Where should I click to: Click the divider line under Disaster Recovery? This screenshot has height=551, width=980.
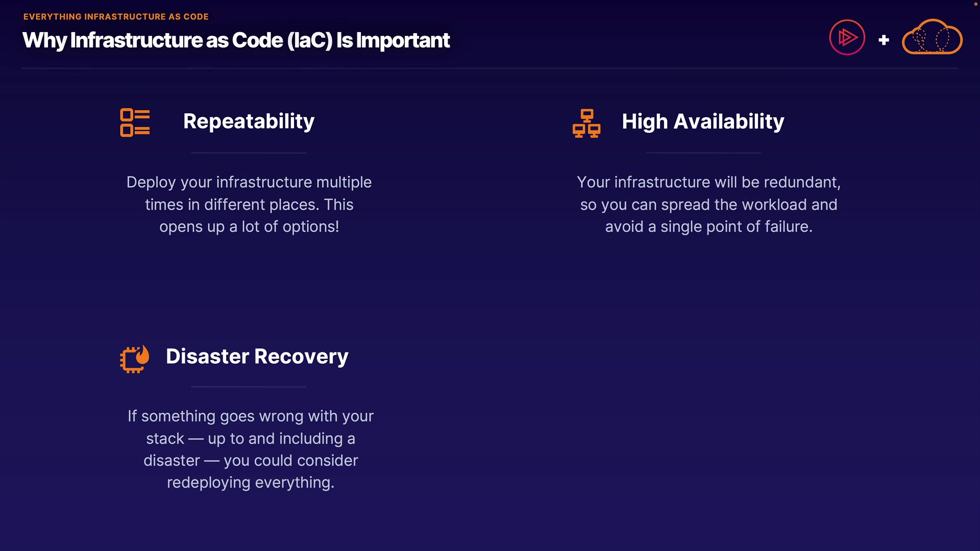pyautogui.click(x=249, y=387)
